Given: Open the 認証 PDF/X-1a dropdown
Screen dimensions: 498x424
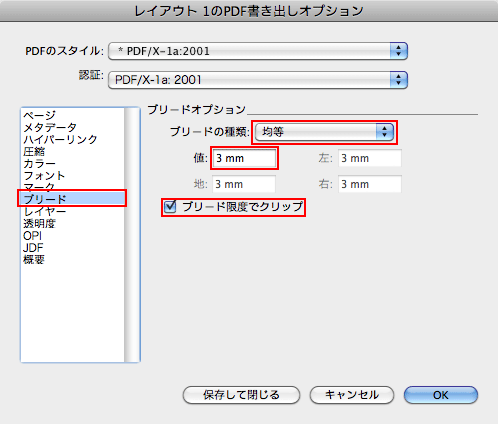Looking at the screenshot, I should coord(258,80).
